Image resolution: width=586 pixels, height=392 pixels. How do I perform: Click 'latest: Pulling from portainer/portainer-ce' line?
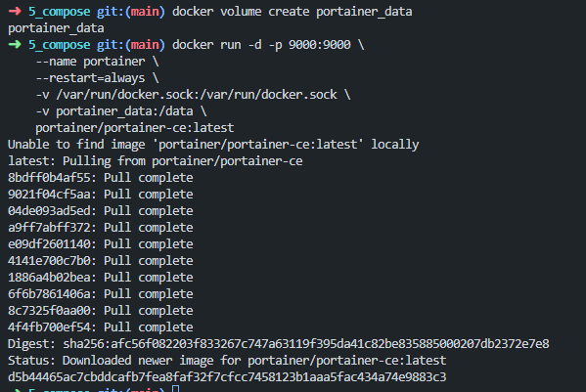156,161
